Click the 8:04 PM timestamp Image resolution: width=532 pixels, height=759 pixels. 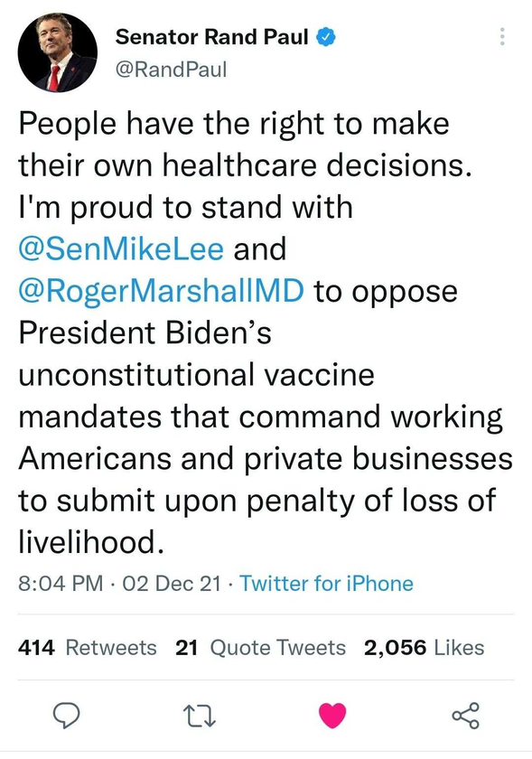[61, 584]
